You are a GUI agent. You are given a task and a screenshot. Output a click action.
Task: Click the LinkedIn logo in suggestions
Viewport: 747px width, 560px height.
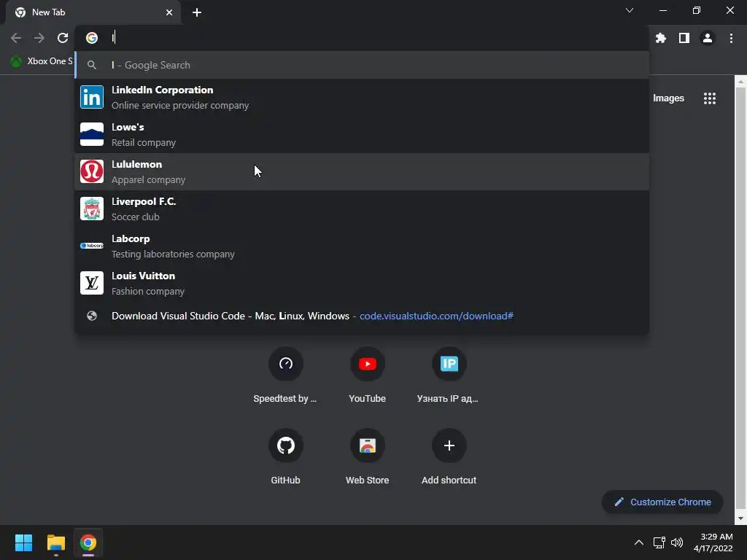click(x=91, y=97)
